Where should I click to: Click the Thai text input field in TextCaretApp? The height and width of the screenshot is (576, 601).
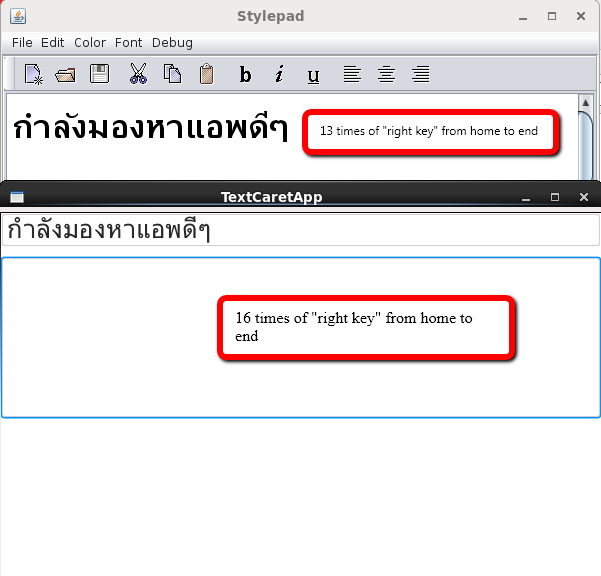tap(300, 230)
